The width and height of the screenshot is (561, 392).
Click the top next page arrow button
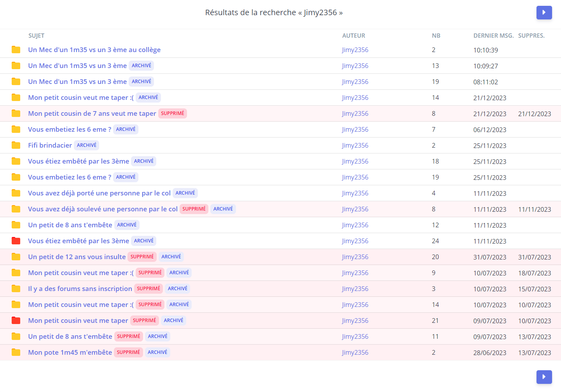[x=544, y=12]
